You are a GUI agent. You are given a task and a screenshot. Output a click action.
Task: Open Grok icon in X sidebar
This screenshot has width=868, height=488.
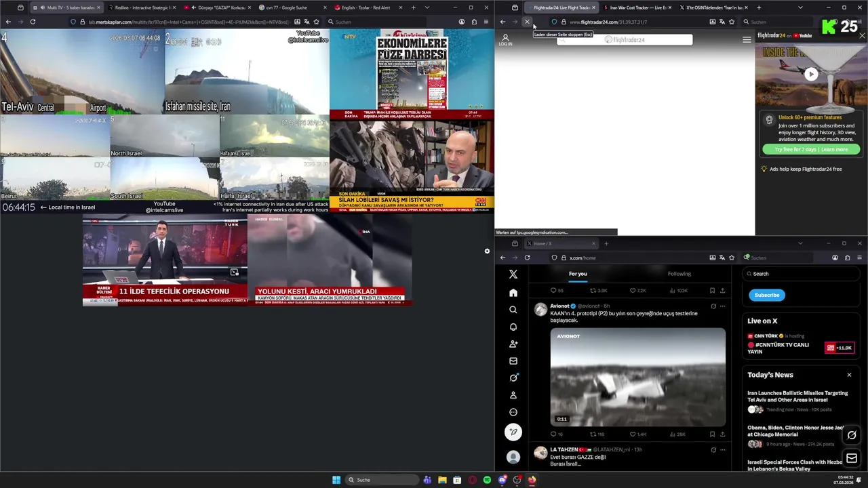click(513, 378)
